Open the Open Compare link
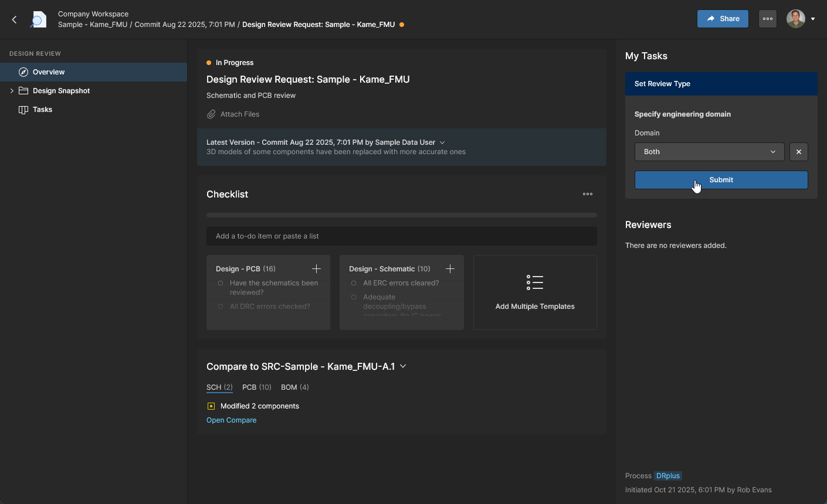The height and width of the screenshot is (504, 827). pyautogui.click(x=231, y=420)
